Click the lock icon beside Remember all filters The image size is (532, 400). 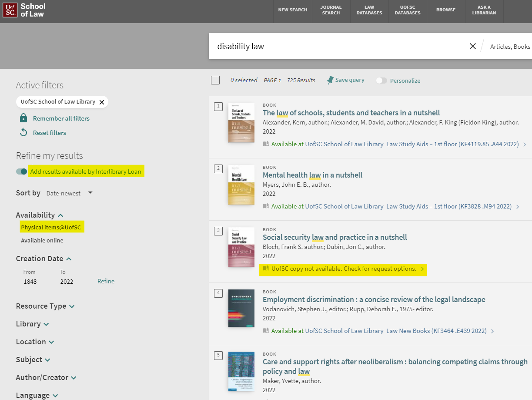pos(24,118)
